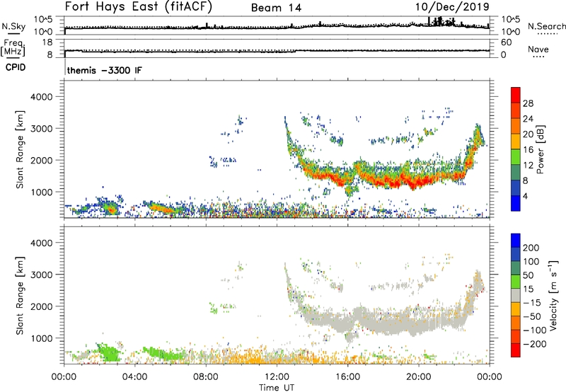Click the '18' tick on frequency axis
The height and width of the screenshot is (392, 566).
(47, 42)
